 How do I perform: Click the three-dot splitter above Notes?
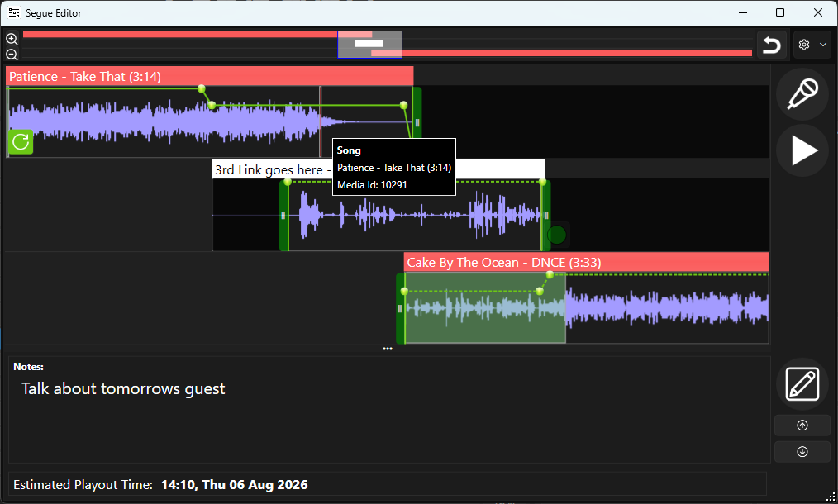point(388,349)
